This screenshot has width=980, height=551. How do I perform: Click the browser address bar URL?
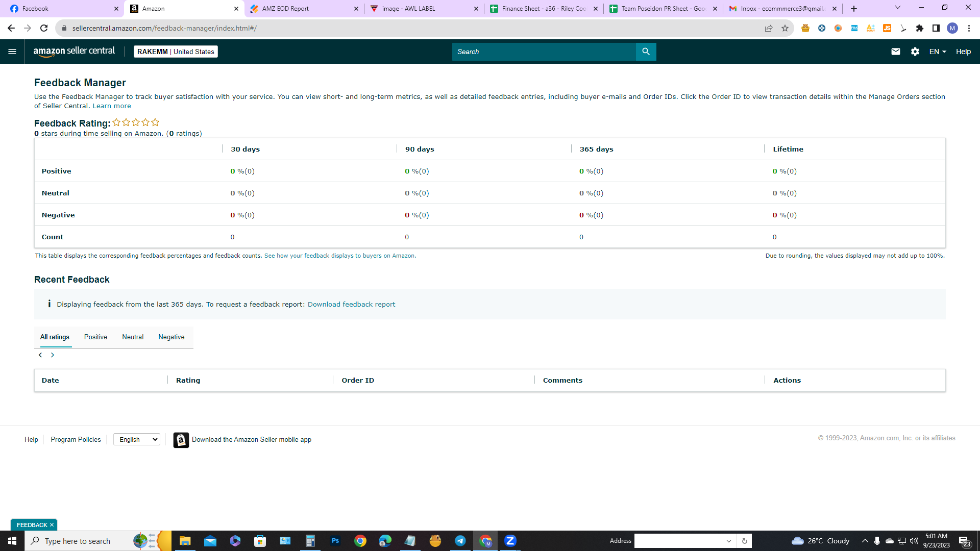pos(164,28)
